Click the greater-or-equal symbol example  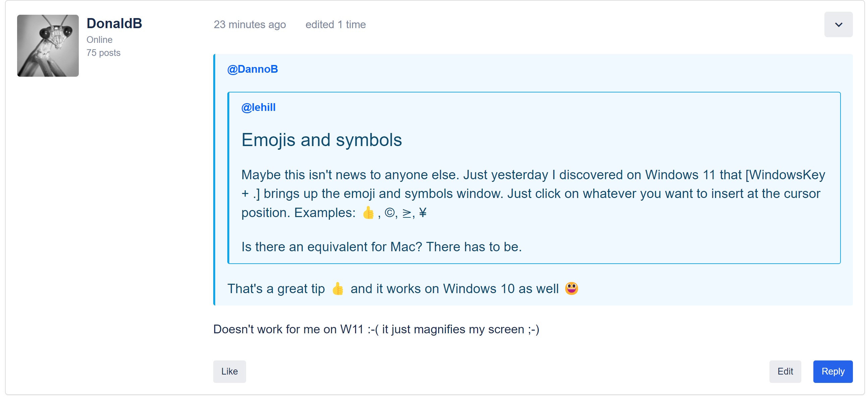click(x=406, y=213)
